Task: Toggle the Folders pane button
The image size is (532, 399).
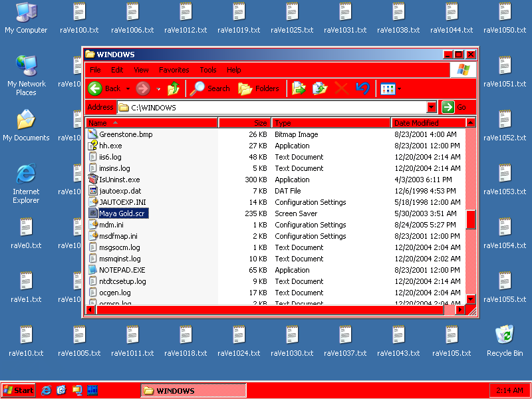Action: (259, 88)
